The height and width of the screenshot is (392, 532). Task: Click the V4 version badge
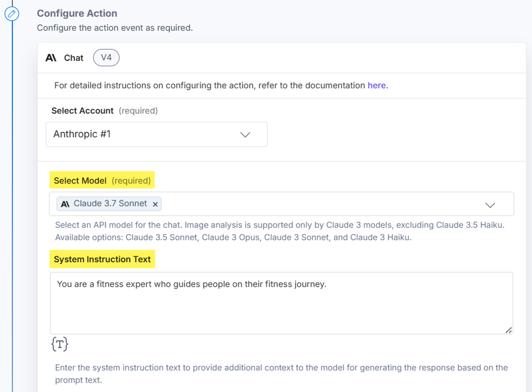click(x=106, y=57)
